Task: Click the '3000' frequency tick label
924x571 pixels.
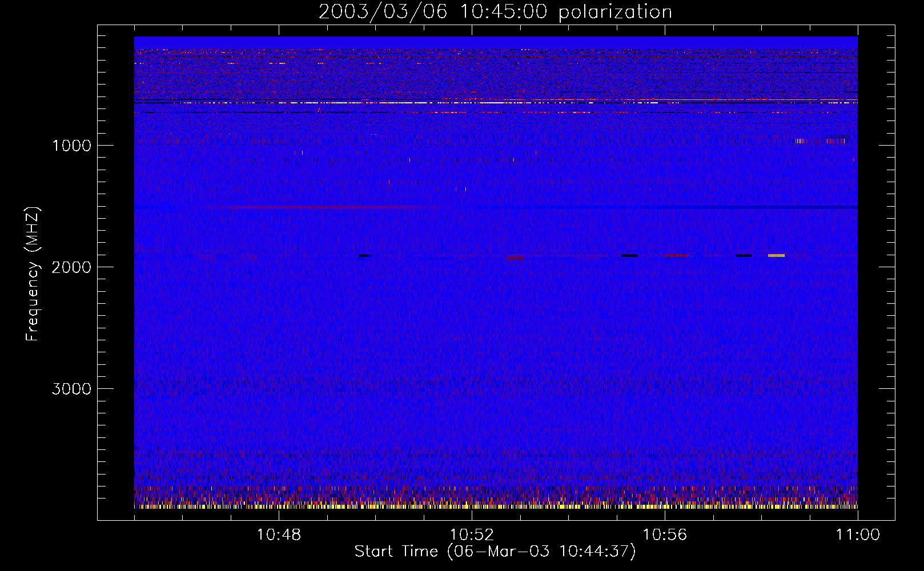Action: (x=71, y=389)
